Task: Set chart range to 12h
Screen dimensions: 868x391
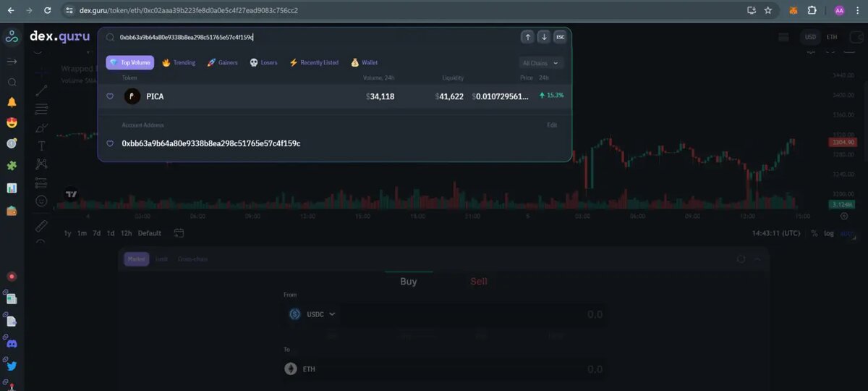Action: click(x=126, y=233)
